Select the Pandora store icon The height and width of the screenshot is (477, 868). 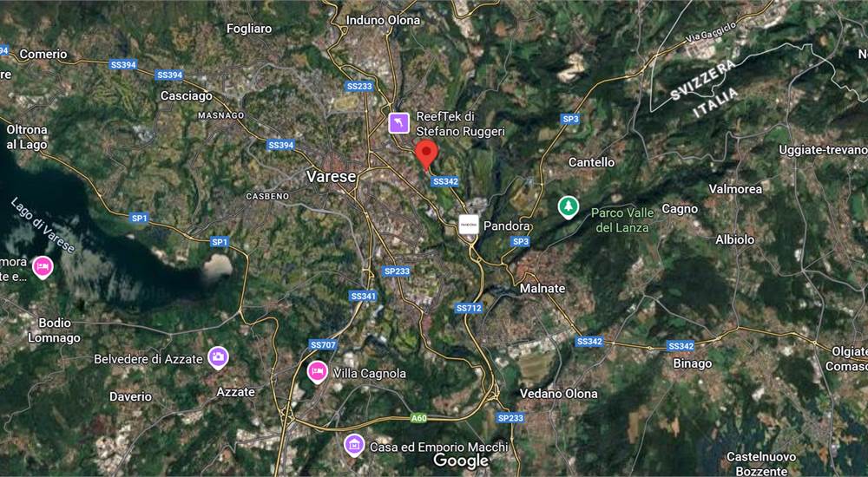[x=469, y=225]
